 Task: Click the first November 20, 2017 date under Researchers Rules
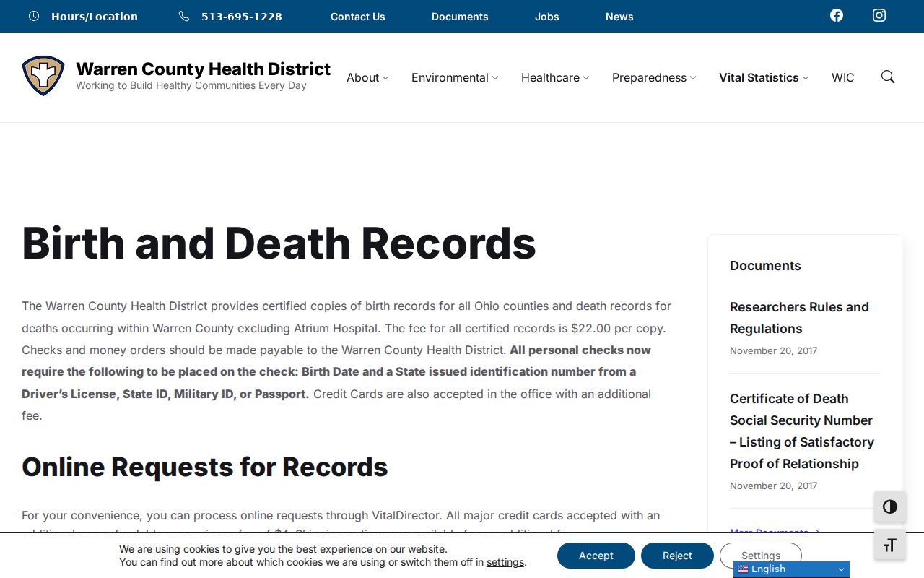774,350
